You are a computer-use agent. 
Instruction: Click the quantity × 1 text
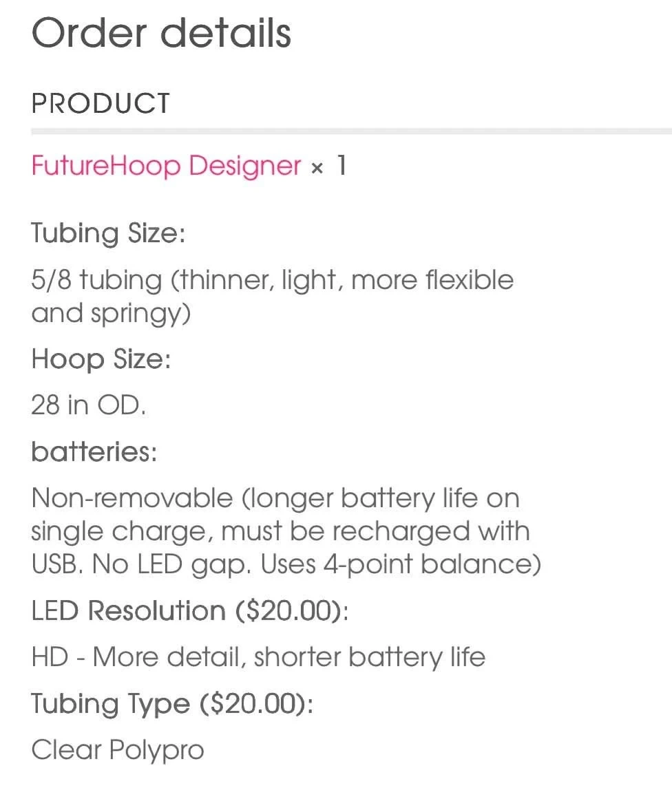pyautogui.click(x=328, y=166)
